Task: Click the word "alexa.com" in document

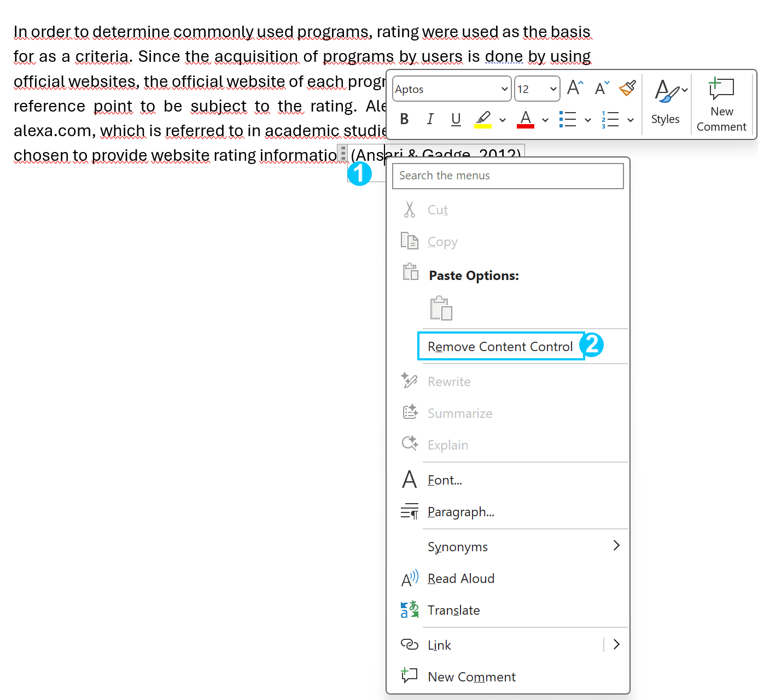Action: pyautogui.click(x=53, y=131)
